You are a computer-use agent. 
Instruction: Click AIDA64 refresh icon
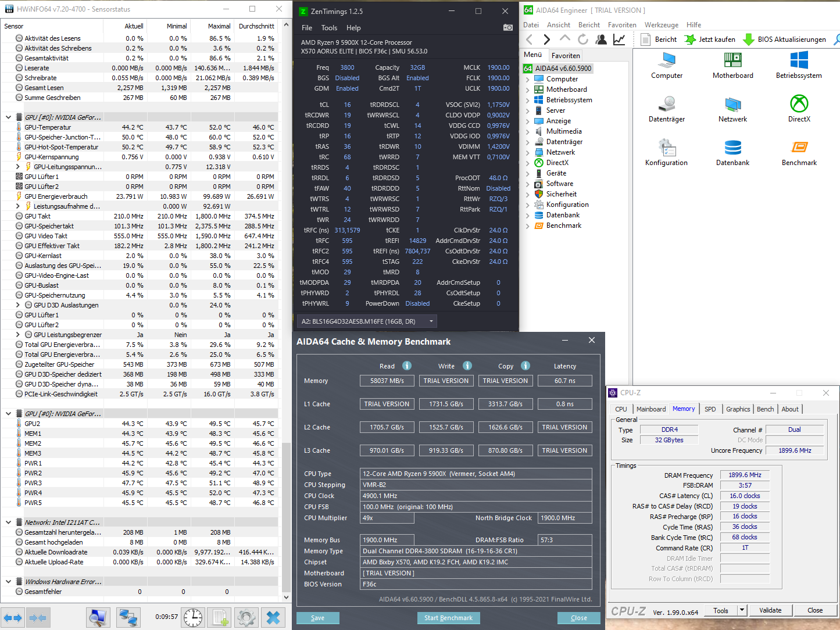583,39
